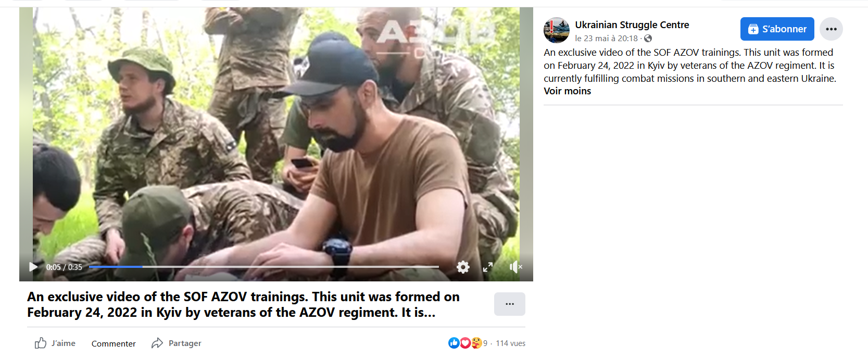Click the video title text
This screenshot has width=868, height=358.
tap(243, 304)
